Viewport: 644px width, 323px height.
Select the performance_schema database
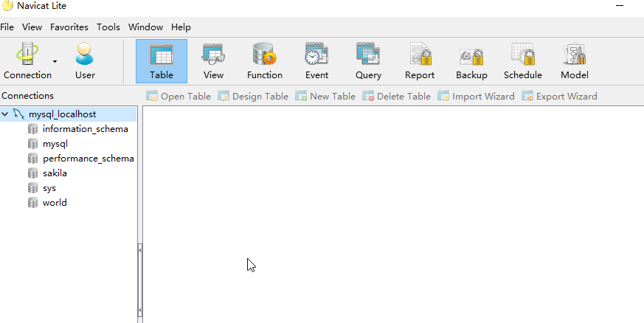89,159
